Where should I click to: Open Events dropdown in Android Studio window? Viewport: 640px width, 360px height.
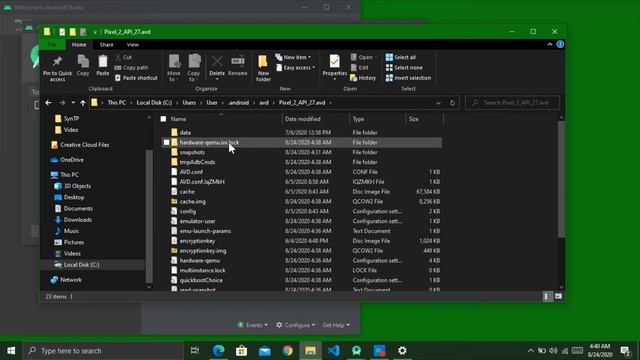[253, 325]
